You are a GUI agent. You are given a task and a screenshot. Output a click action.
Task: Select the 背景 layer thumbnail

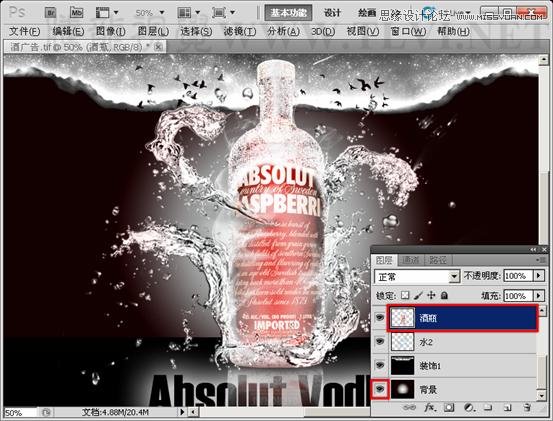coord(402,389)
